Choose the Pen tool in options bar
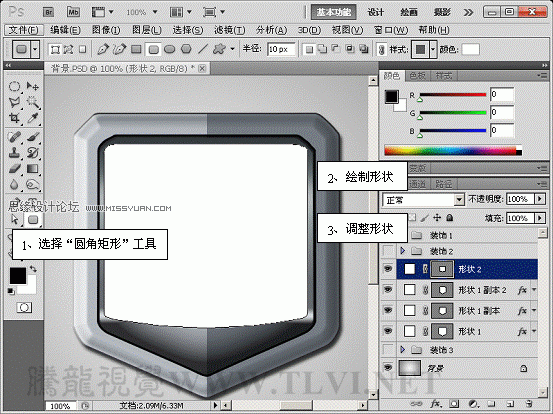Image resolution: width=553 pixels, height=414 pixels. [x=103, y=49]
